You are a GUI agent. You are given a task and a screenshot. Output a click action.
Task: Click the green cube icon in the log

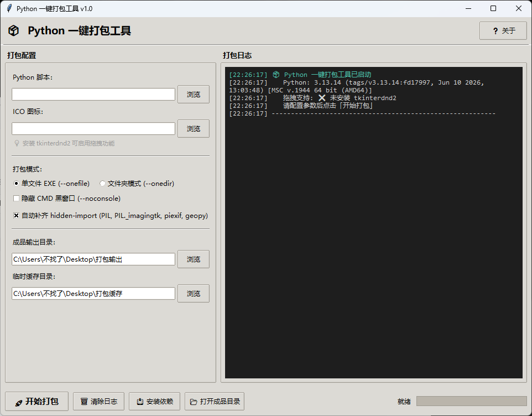click(x=276, y=74)
